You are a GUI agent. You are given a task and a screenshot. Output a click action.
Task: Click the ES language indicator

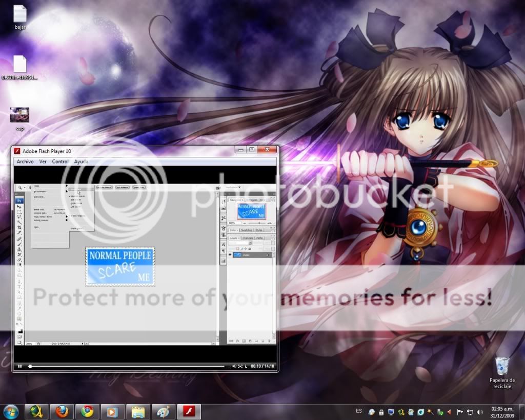359,411
